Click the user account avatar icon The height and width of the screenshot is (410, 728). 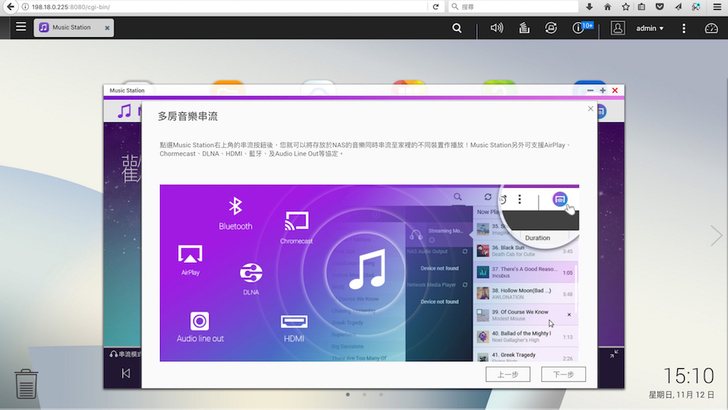tap(617, 28)
